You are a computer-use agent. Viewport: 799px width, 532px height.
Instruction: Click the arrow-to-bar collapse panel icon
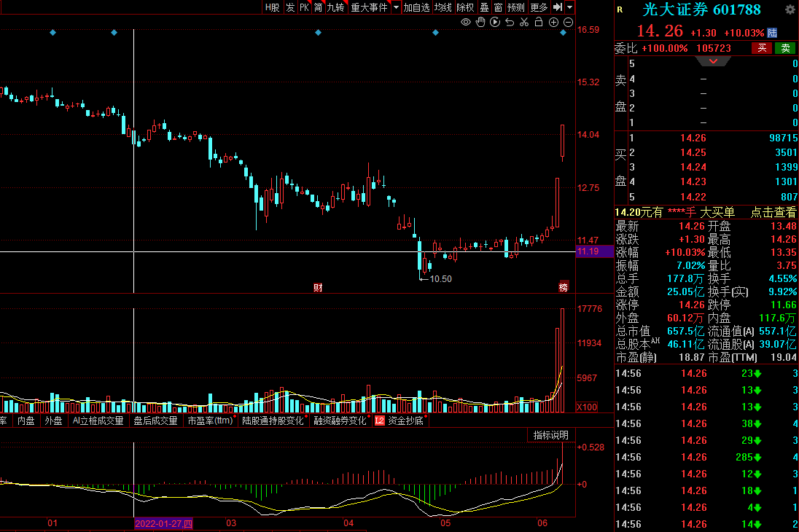(x=557, y=7)
